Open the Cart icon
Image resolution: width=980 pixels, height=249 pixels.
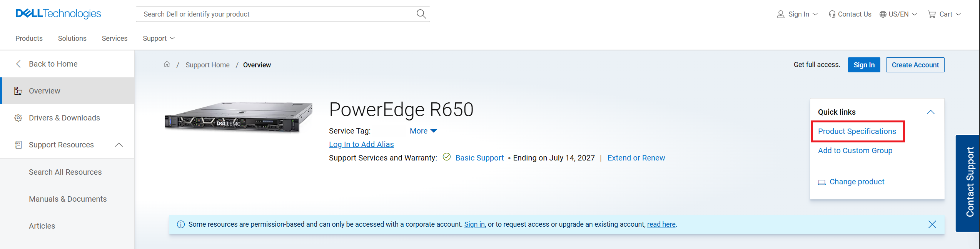[932, 14]
